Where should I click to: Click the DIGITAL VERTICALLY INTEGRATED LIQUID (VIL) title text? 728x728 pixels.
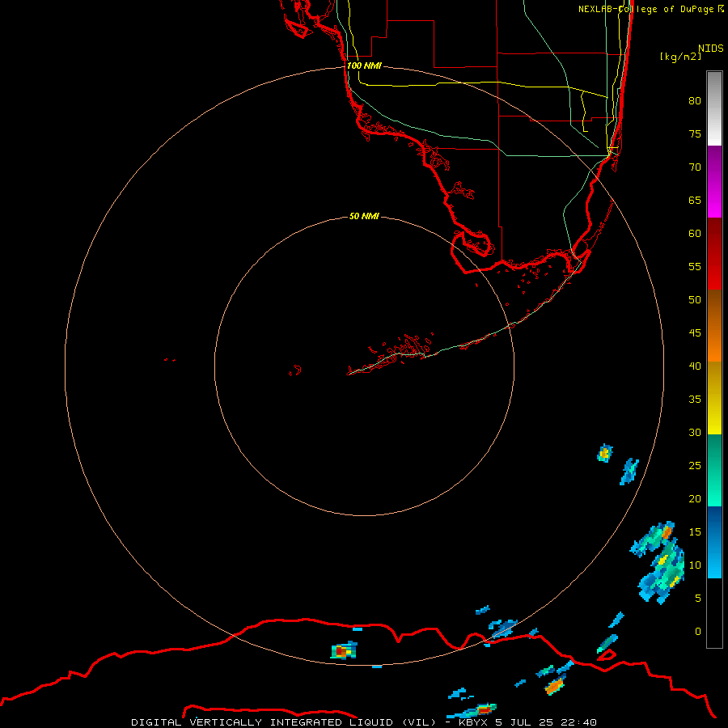click(283, 722)
